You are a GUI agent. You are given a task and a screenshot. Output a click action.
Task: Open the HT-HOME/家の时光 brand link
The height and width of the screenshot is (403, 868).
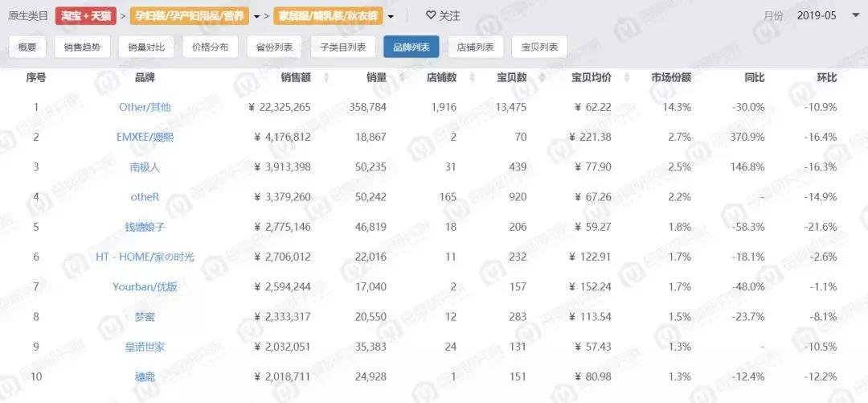(145, 257)
